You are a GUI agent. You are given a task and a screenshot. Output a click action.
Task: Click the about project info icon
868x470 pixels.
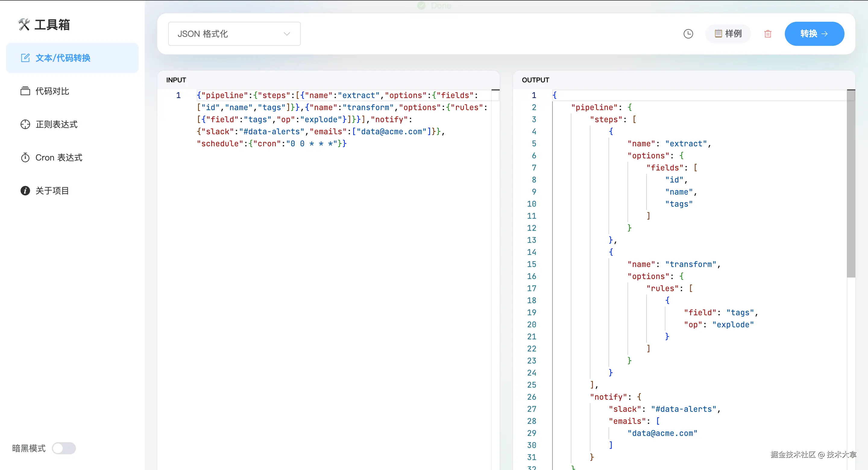(25, 191)
